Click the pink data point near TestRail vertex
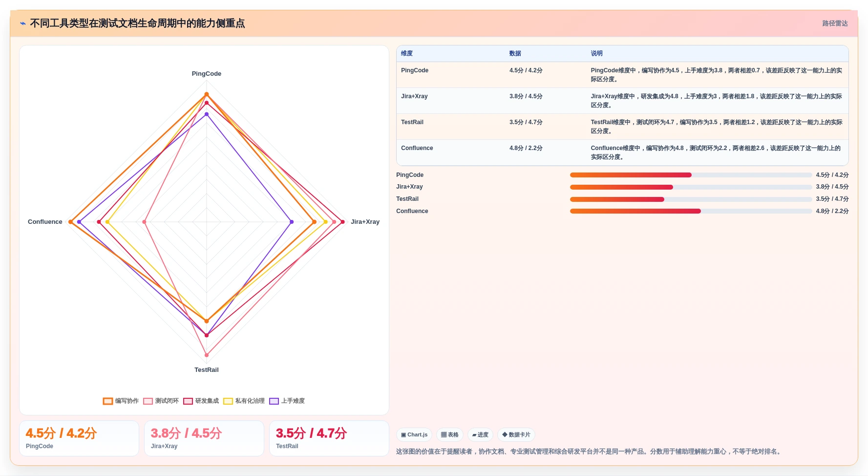The height and width of the screenshot is (476, 868). click(207, 355)
